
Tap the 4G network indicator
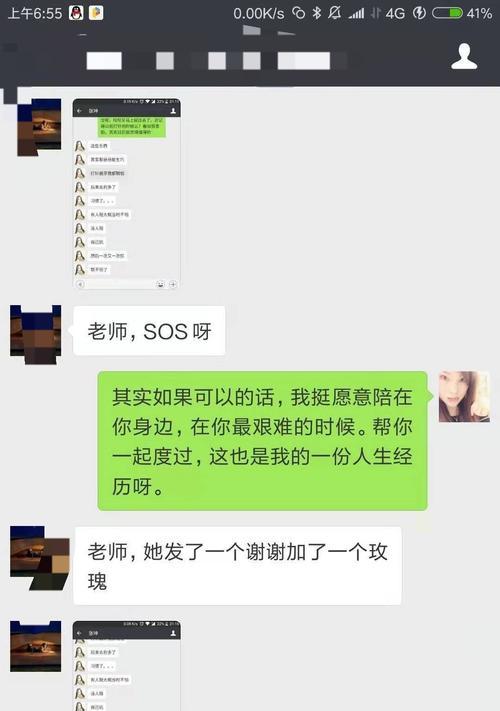click(395, 14)
